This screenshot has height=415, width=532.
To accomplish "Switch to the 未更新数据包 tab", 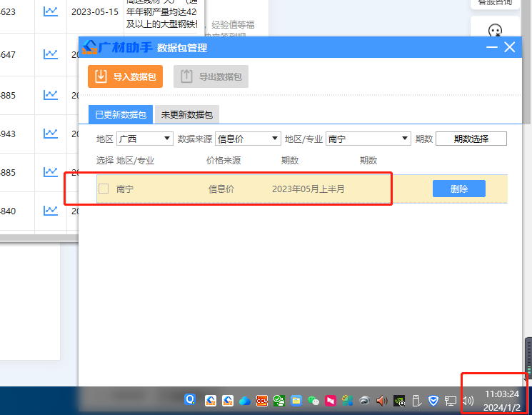I will click(187, 114).
